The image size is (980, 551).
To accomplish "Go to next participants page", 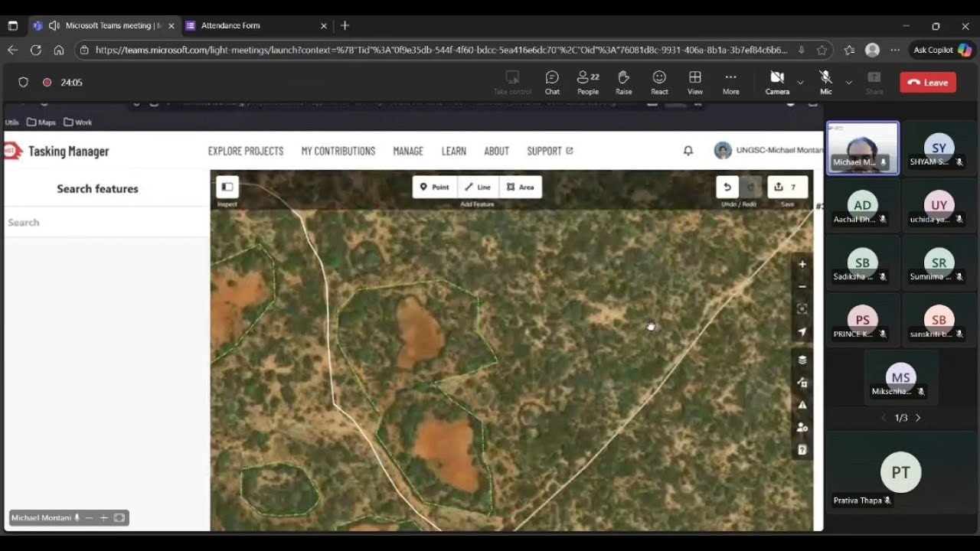I will click(918, 418).
